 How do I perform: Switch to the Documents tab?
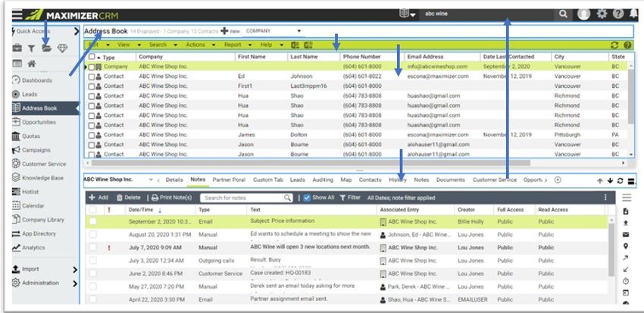[x=451, y=180]
